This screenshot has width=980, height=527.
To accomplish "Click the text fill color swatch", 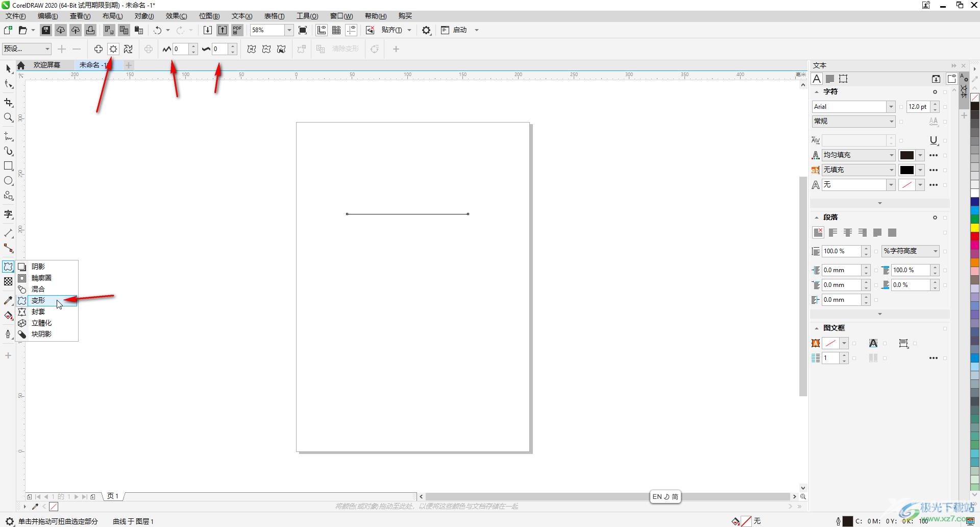I will tap(906, 155).
